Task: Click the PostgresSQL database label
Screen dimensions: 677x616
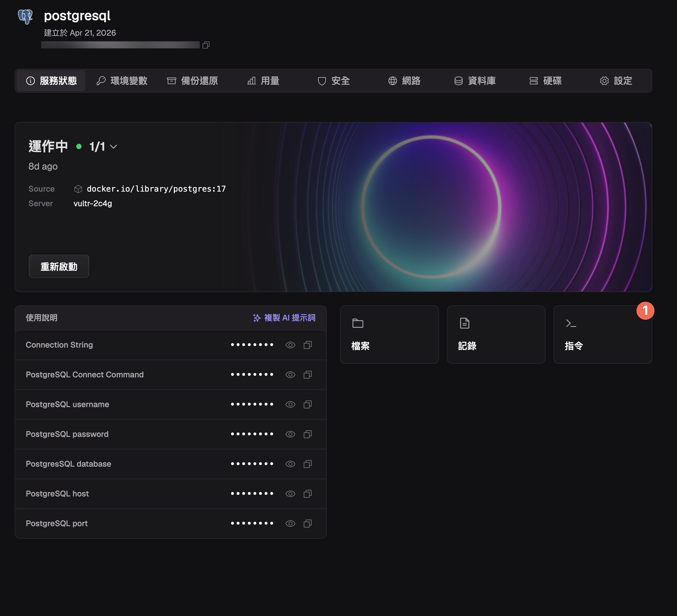Action: coord(69,464)
